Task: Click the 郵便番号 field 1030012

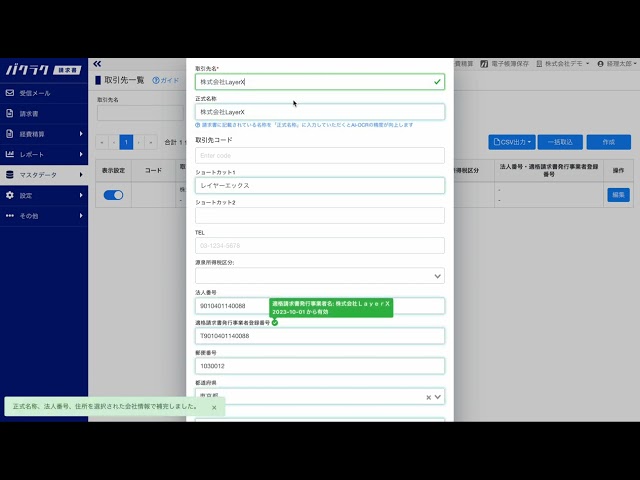Action: [320, 366]
